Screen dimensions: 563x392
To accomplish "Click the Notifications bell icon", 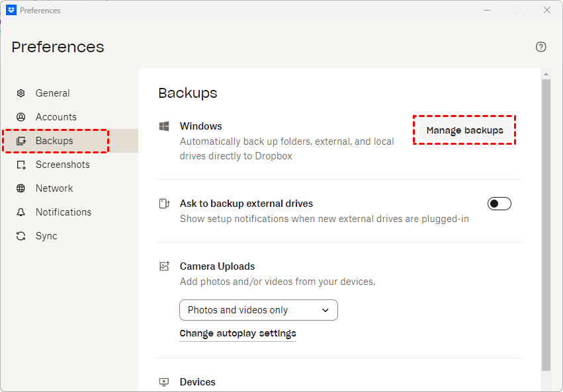I will pyautogui.click(x=21, y=212).
